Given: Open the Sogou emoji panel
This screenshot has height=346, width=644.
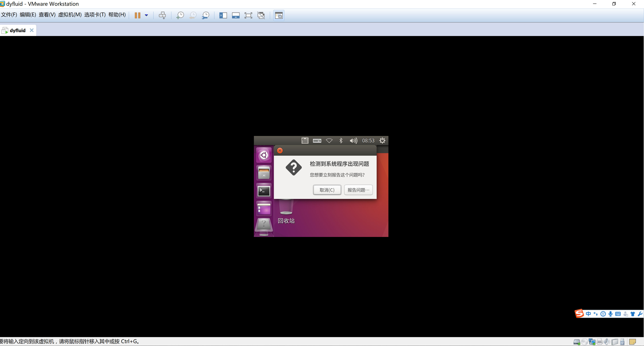Looking at the screenshot, I should click(x=603, y=314).
